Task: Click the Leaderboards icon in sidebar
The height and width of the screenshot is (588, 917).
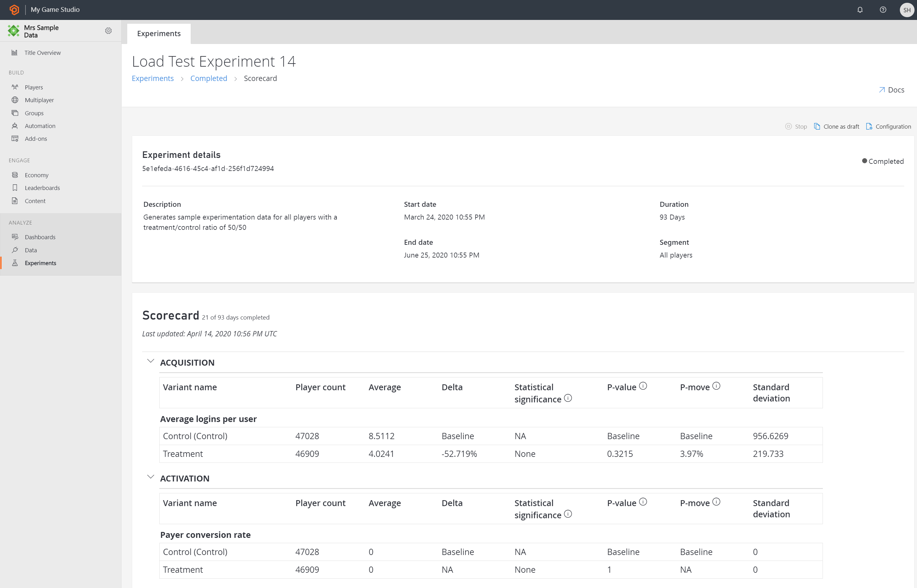Action: point(15,188)
